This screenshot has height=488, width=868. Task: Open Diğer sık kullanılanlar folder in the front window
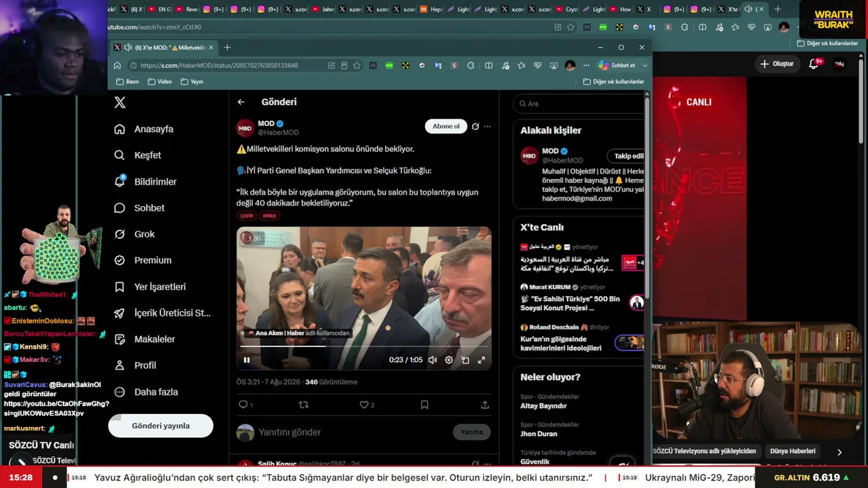(x=614, y=81)
